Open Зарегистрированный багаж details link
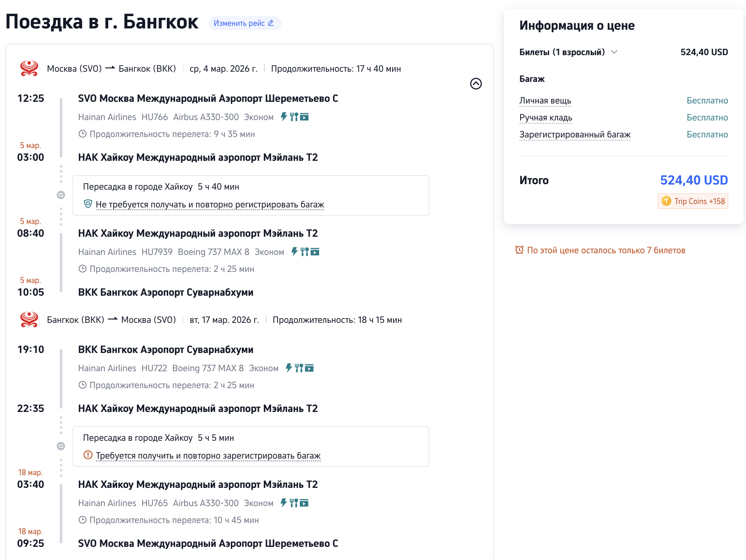The height and width of the screenshot is (560, 746). coord(575,134)
